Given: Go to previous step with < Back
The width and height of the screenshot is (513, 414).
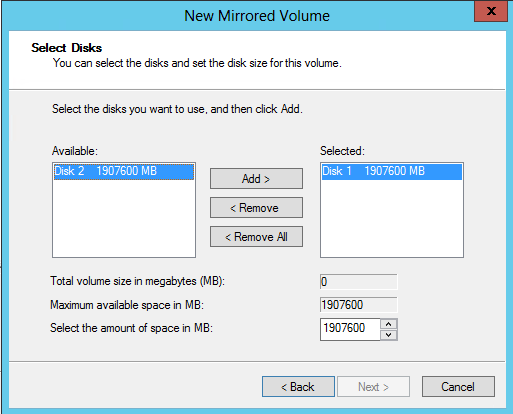Looking at the screenshot, I should [x=298, y=387].
